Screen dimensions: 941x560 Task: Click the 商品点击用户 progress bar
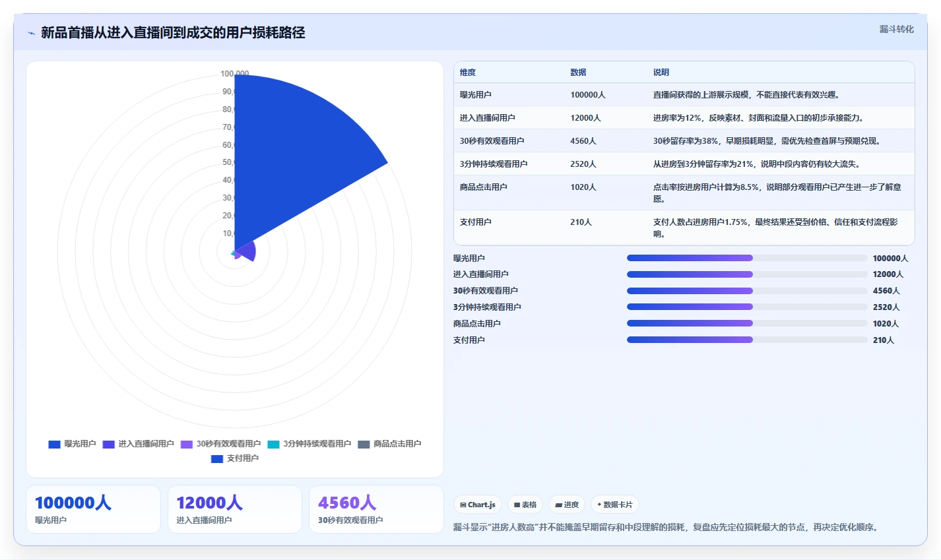pos(747,323)
